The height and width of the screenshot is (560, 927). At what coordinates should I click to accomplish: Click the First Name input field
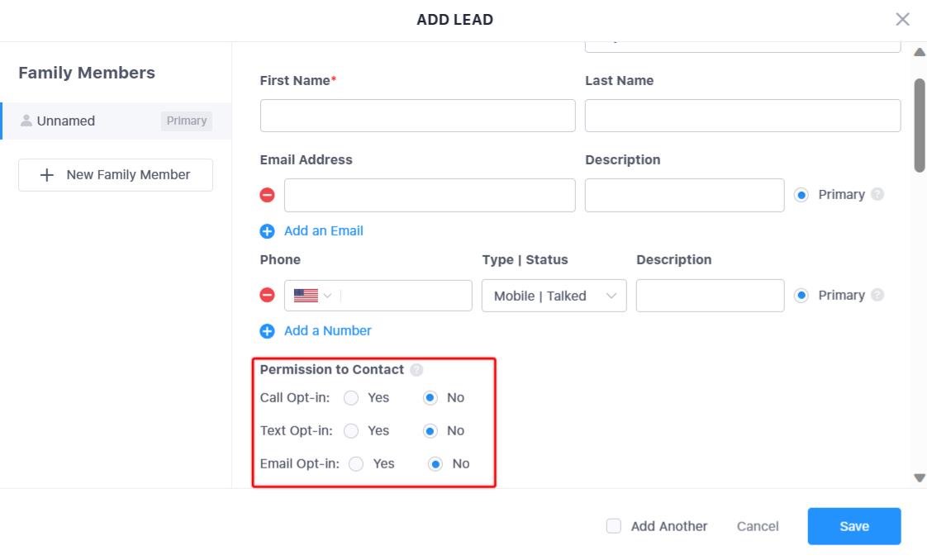pyautogui.click(x=417, y=115)
